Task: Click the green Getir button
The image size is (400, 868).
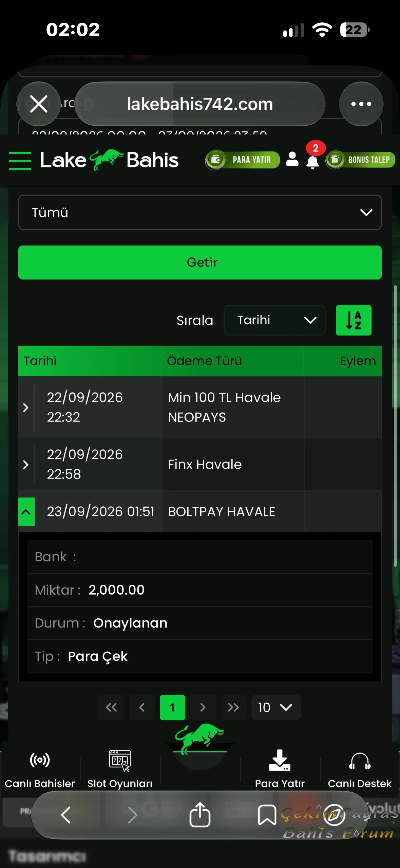Action: point(200,263)
